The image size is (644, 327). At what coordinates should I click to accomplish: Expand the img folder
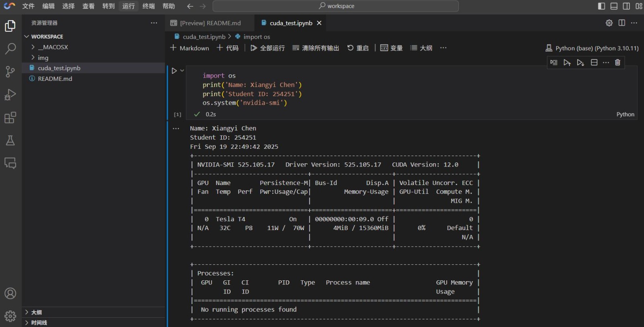43,58
